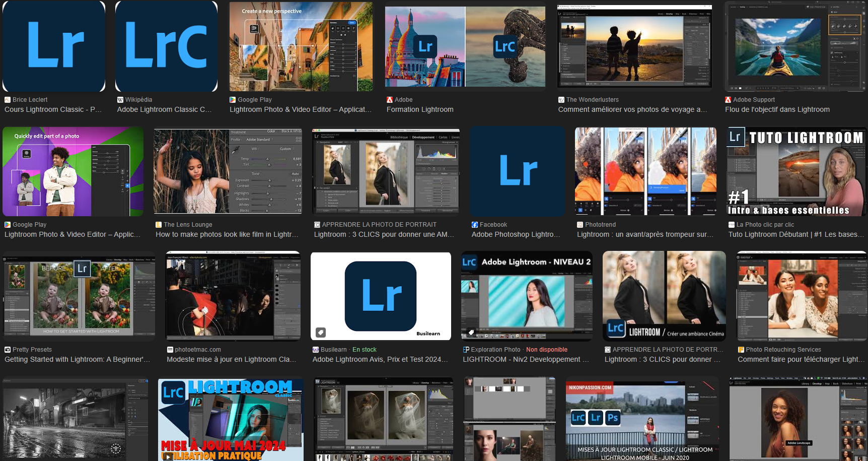The image size is (868, 461).
Task: Open the 'Adobe Lightroom - NIVEAU 2' thumbnail
Action: coord(527,296)
